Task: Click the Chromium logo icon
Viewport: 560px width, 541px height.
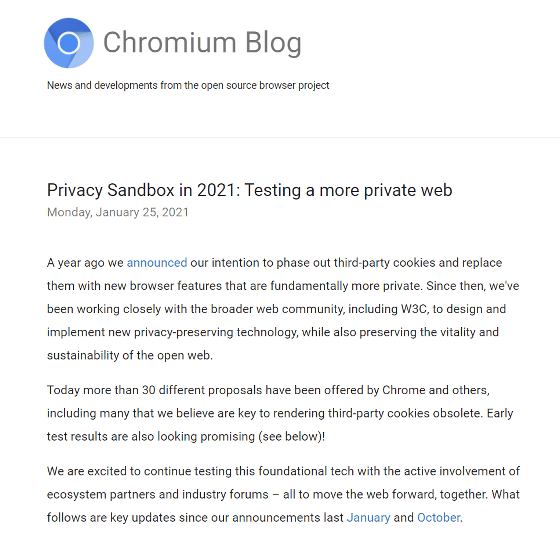Action: tap(69, 43)
